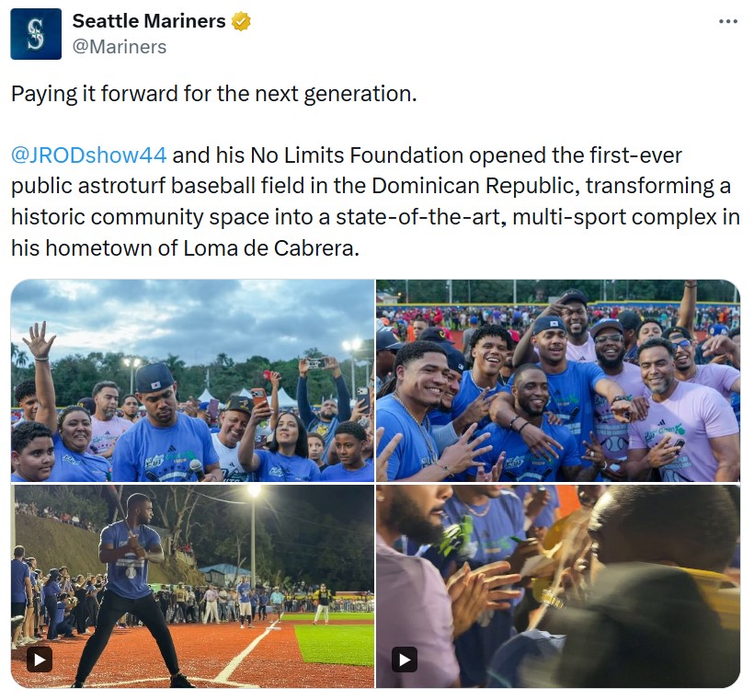Click the gold verified badge
This screenshot has height=700, width=754.
pos(241,22)
